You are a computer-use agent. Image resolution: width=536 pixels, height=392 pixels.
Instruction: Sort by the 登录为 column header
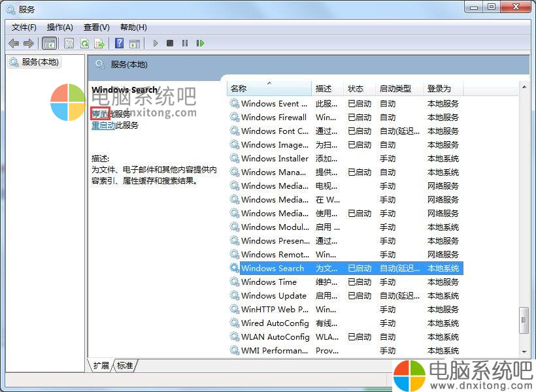click(x=443, y=89)
